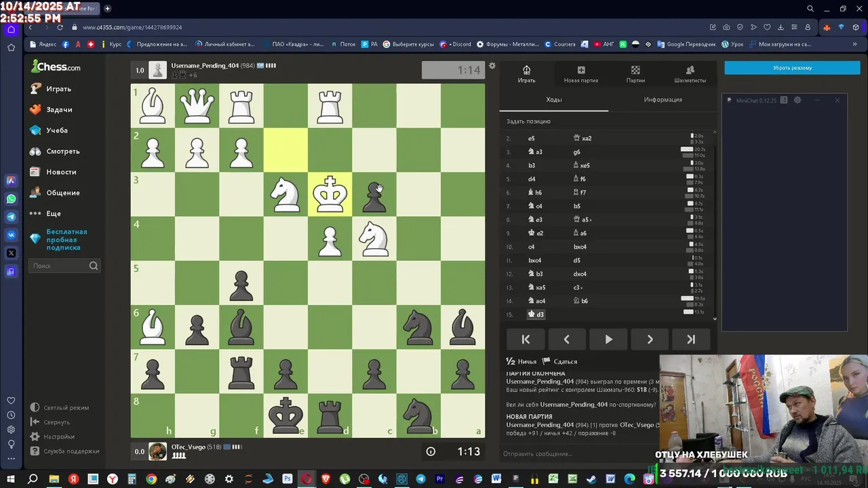868x488 pixels.
Task: Open Windows taskbar search icon
Action: tap(33, 479)
